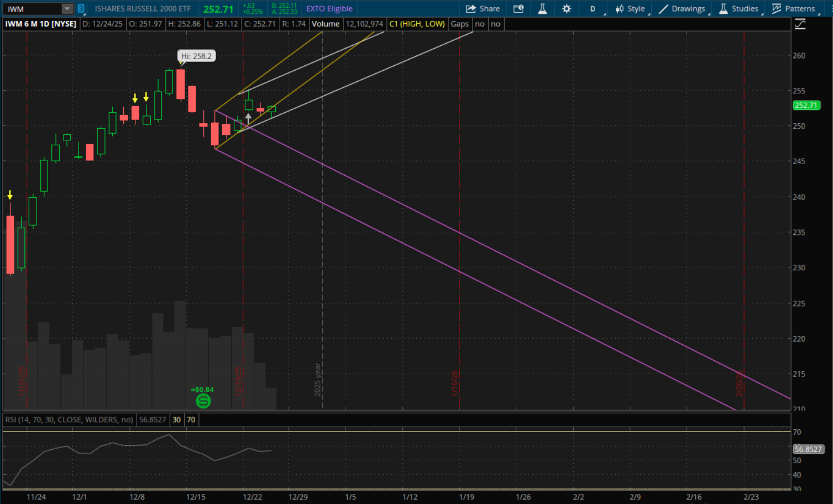Open the Patterns menu
833x504 pixels.
(794, 9)
